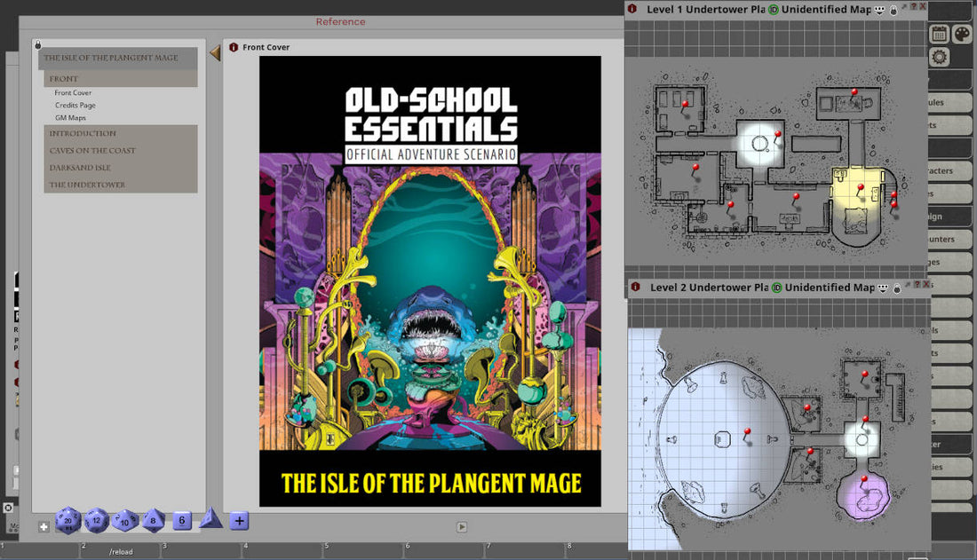Viewport: 977px width, 560px height.
Task: Open the gear options icon
Action: [x=939, y=57]
